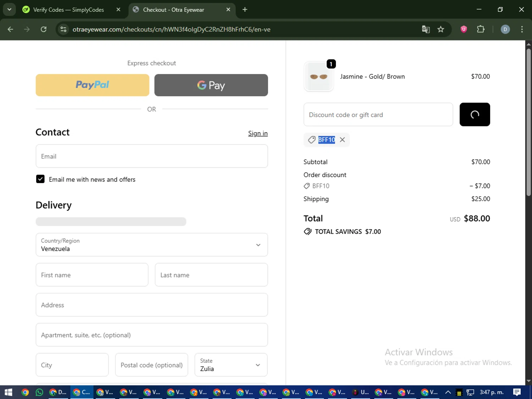Screen dimensions: 532x399
Task: Open the Chrome profile avatar D
Action: 505,29
